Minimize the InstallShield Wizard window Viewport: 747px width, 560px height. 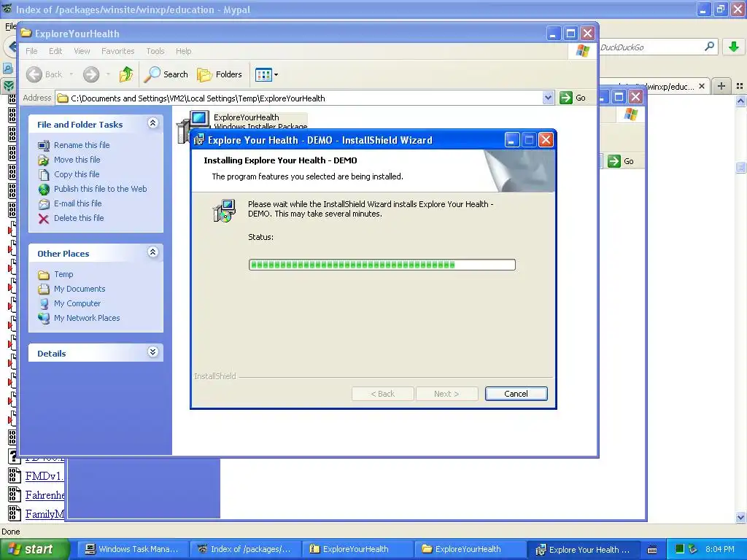511,140
